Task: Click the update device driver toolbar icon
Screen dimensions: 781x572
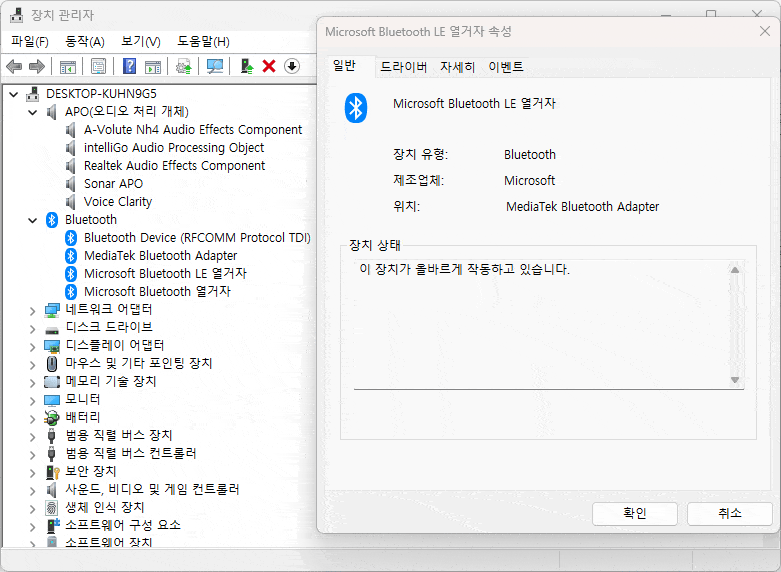Action: click(246, 66)
